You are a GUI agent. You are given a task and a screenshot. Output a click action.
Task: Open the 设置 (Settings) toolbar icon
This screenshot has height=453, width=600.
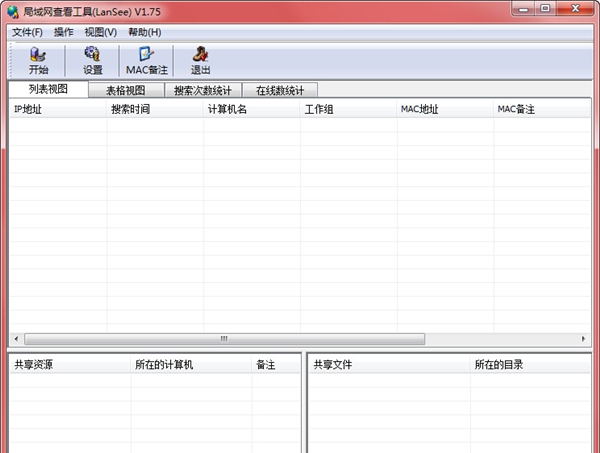click(x=93, y=60)
